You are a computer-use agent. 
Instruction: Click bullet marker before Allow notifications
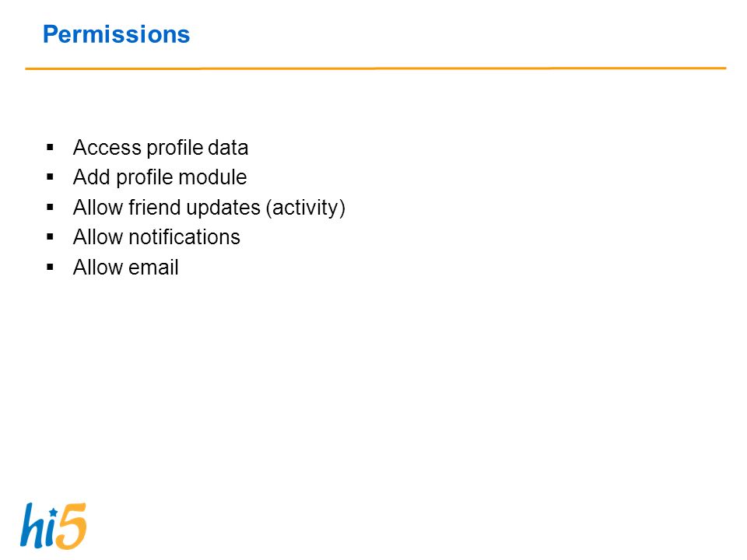point(50,236)
